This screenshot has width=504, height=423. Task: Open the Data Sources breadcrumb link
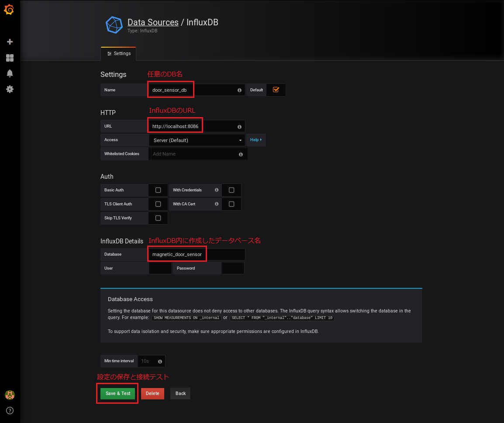point(153,22)
